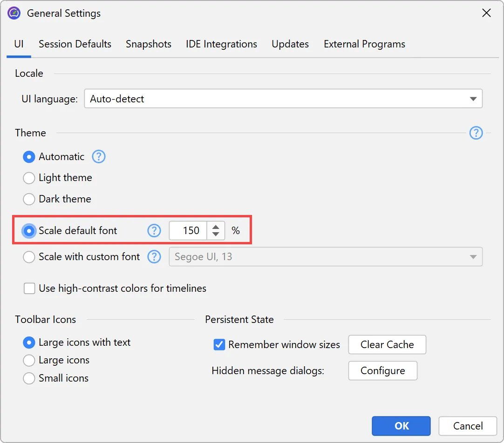Click help icon beside Scale default font
Viewport: 504px width, 443px height.
pos(154,231)
